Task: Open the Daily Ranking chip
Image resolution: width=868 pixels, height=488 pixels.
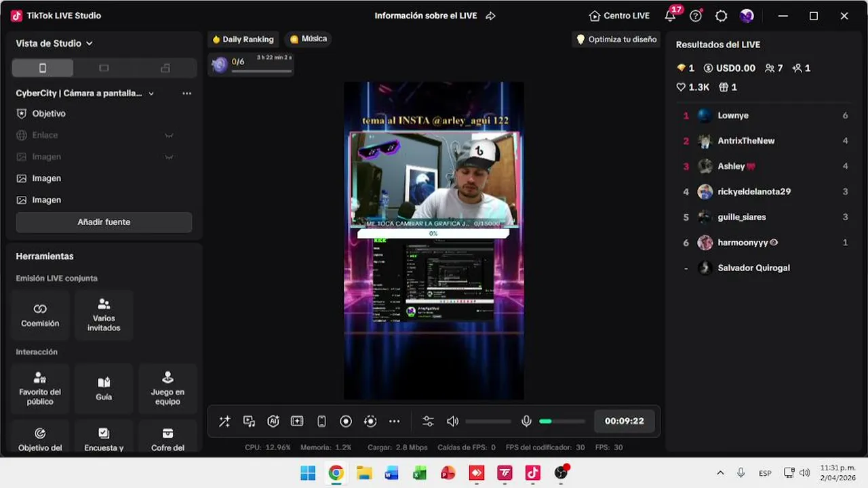Action: pos(243,39)
